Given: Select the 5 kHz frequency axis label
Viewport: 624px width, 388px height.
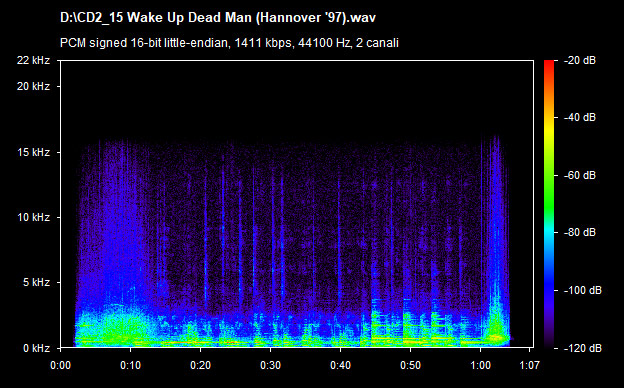Looking at the screenshot, I should point(36,283).
